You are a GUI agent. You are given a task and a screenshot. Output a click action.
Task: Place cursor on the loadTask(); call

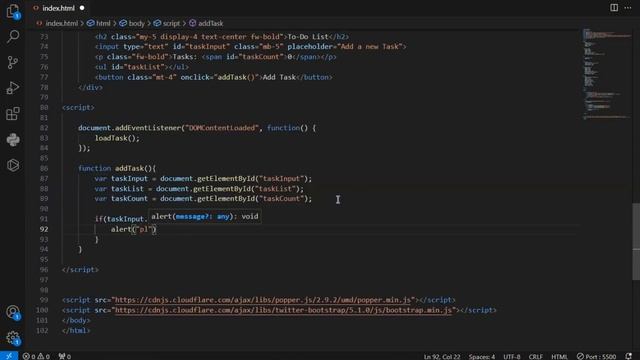(x=117, y=138)
